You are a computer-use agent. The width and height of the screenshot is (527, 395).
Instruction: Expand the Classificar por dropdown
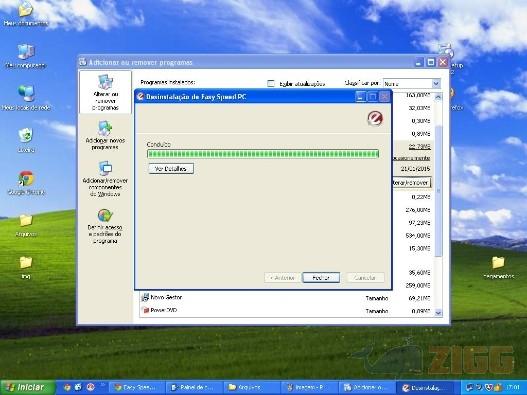tap(412, 83)
